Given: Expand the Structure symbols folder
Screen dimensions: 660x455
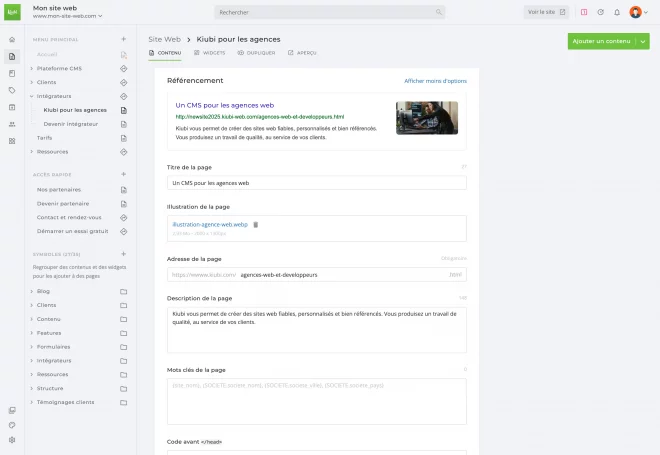Looking at the screenshot, I should [32, 388].
